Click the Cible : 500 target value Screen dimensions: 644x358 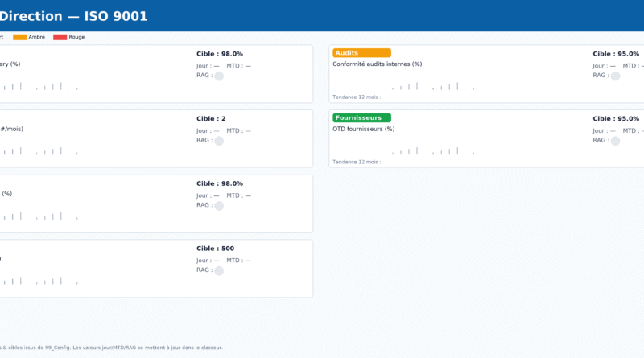click(x=215, y=249)
